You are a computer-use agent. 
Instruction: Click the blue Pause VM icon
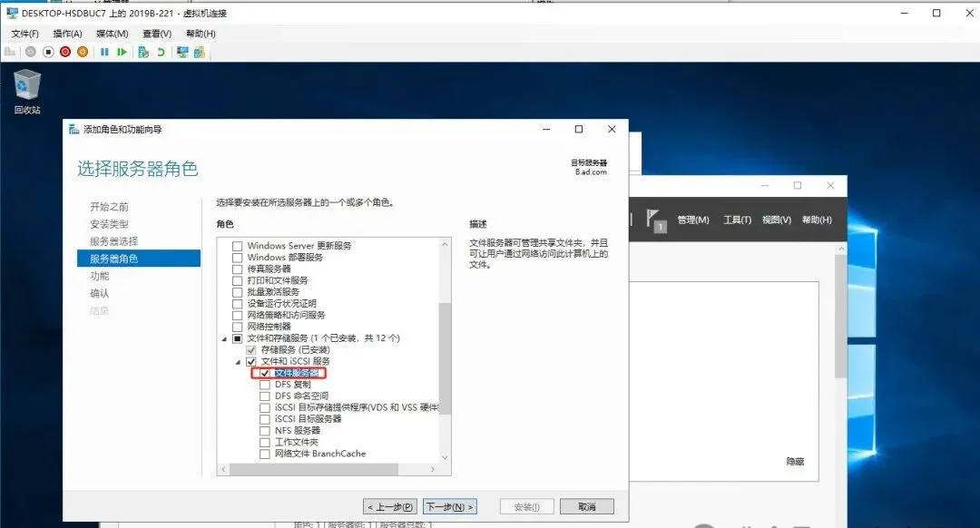(x=105, y=52)
